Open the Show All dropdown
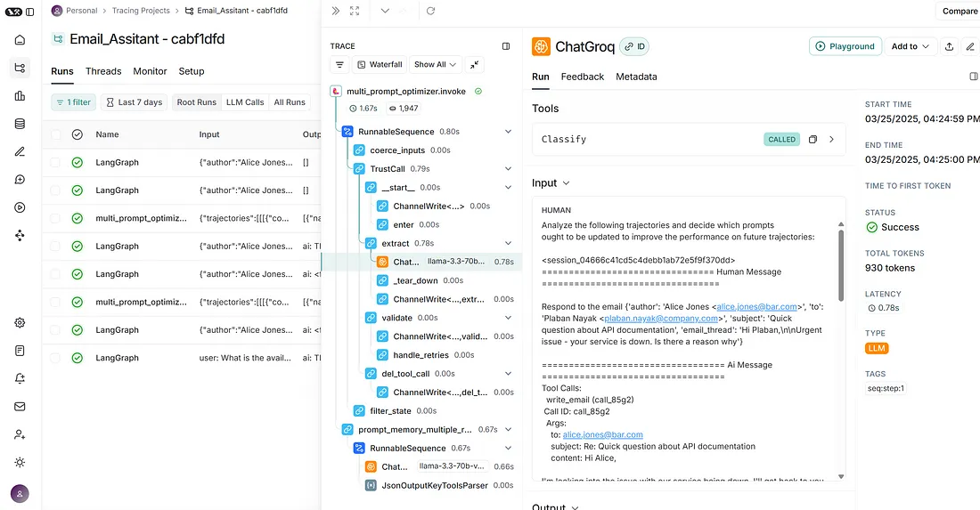 click(435, 64)
